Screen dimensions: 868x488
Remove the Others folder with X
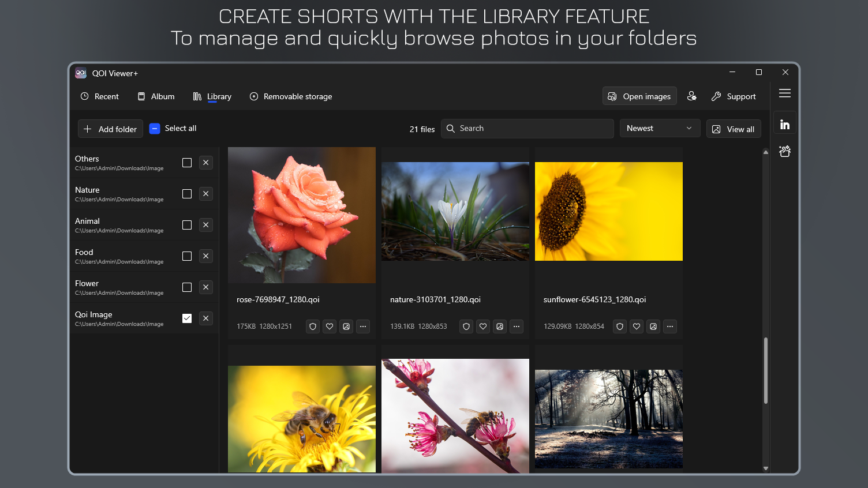206,163
